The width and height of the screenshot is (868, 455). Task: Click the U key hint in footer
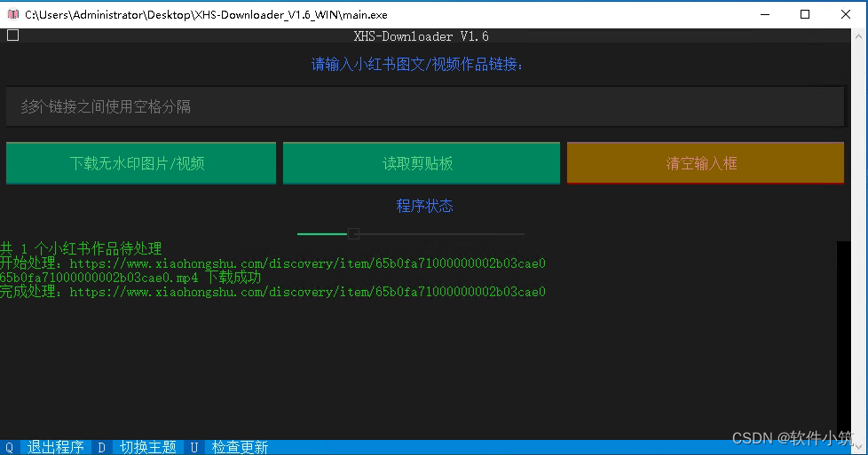193,447
